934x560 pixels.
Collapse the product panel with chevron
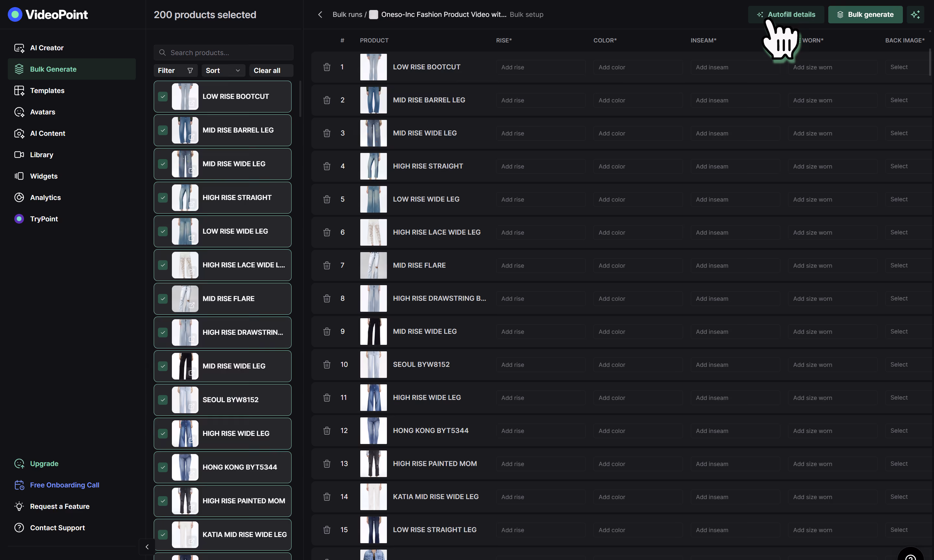click(x=147, y=546)
